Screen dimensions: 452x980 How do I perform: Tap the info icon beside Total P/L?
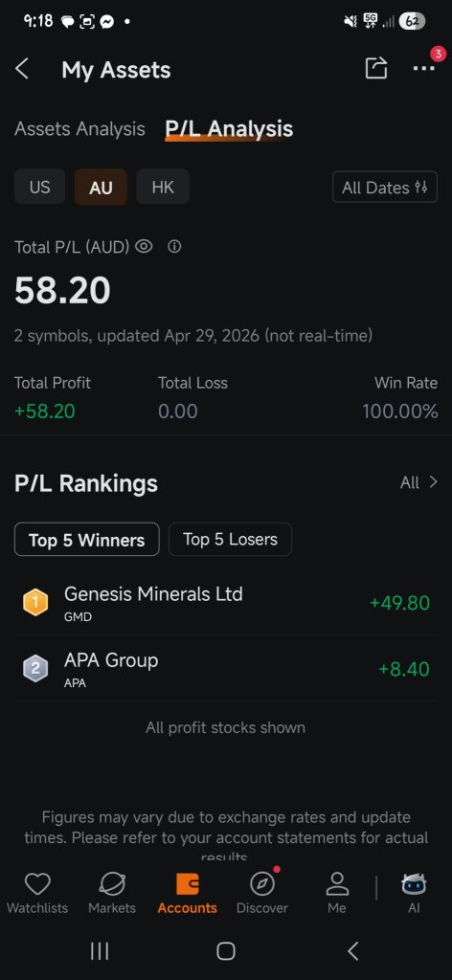click(x=174, y=247)
